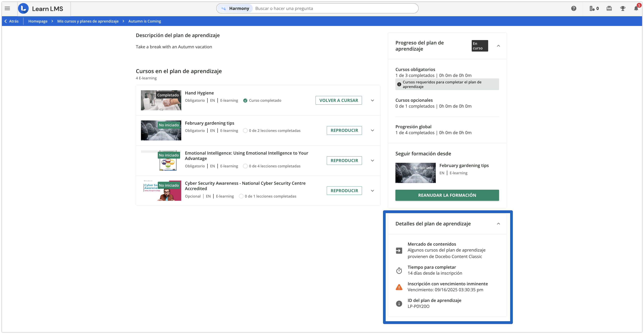Open the notifications bell
This screenshot has width=644, height=334.
[x=636, y=8]
